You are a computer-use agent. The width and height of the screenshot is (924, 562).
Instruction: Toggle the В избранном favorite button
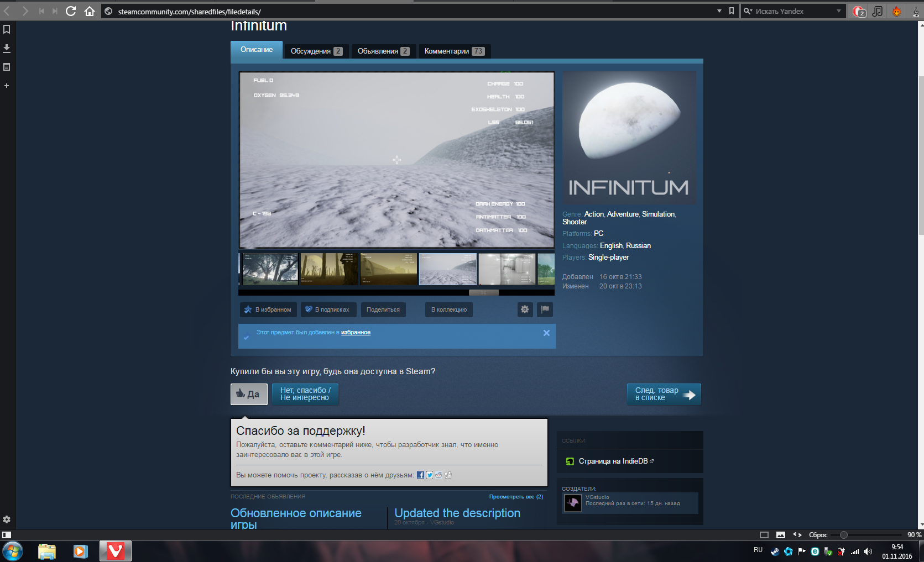coord(268,309)
